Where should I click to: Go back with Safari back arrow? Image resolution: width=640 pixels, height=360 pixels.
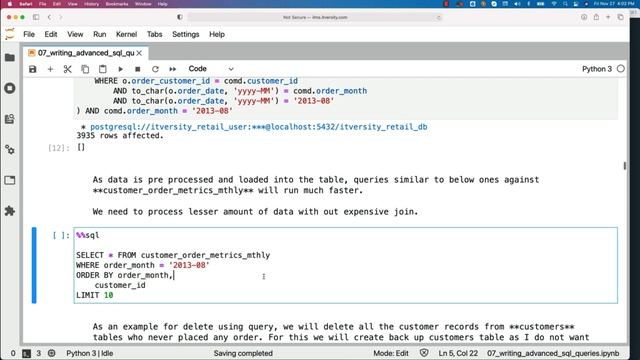coord(49,17)
